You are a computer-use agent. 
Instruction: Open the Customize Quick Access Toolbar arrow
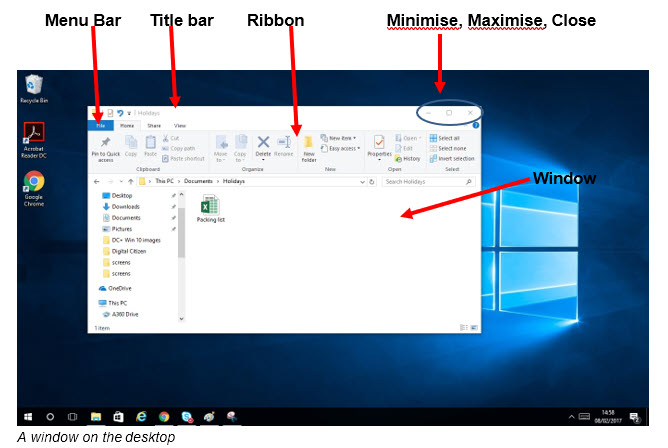click(129, 113)
